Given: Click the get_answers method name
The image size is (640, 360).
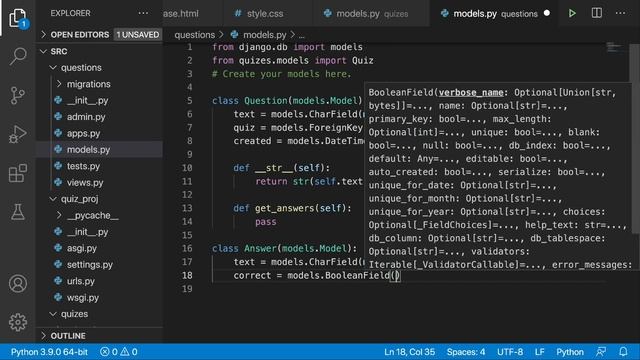Looking at the screenshot, I should [x=284, y=208].
